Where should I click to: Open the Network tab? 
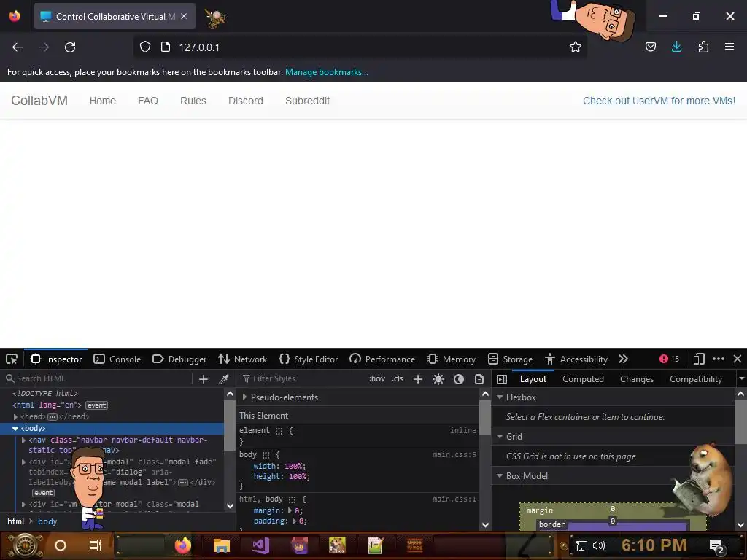click(242, 359)
